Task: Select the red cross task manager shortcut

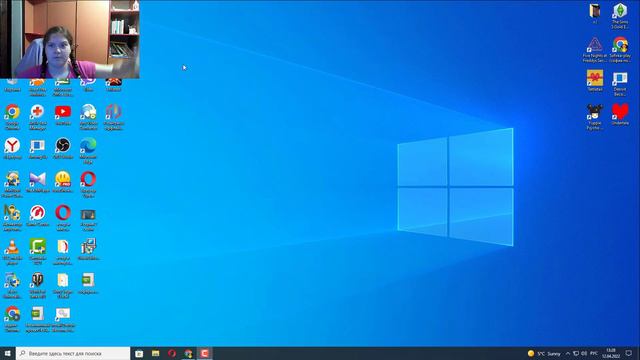Action: coord(37,117)
